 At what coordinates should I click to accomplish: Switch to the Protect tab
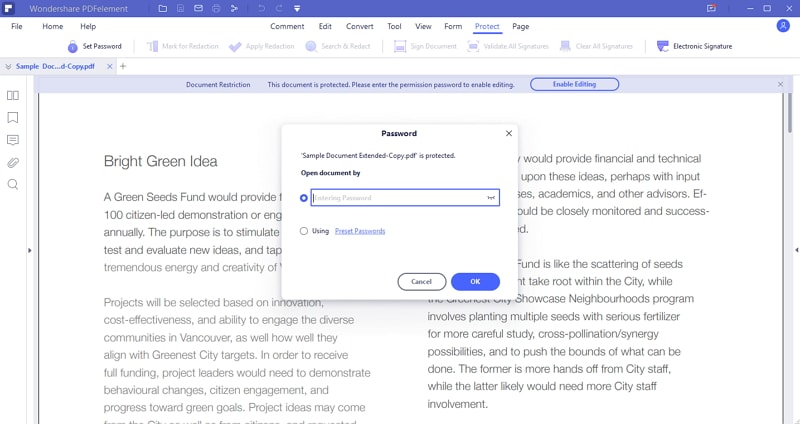[487, 26]
